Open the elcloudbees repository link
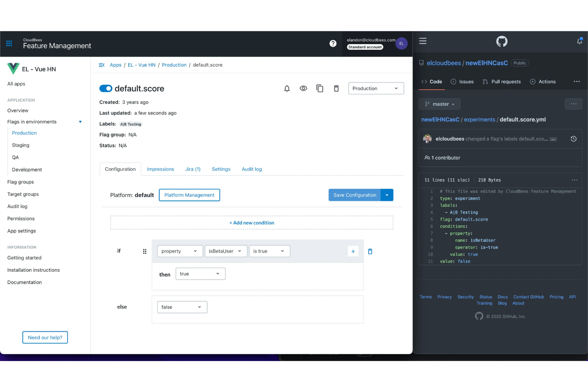Image resolution: width=588 pixels, height=392 pixels. (x=444, y=63)
